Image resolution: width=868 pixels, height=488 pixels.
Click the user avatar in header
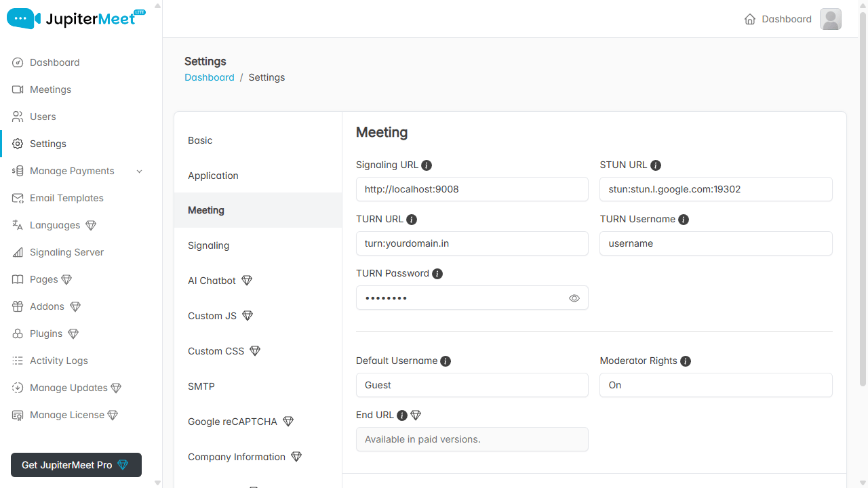831,19
